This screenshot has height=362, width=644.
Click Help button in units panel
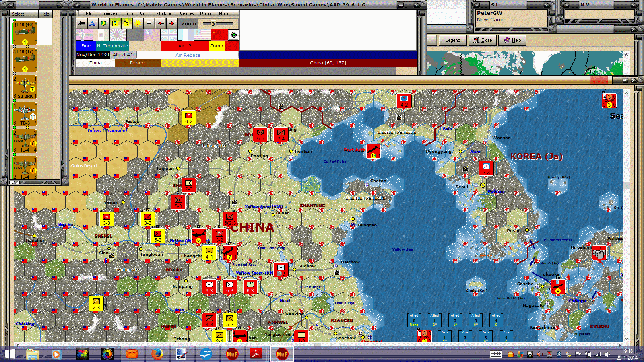pyautogui.click(x=45, y=14)
